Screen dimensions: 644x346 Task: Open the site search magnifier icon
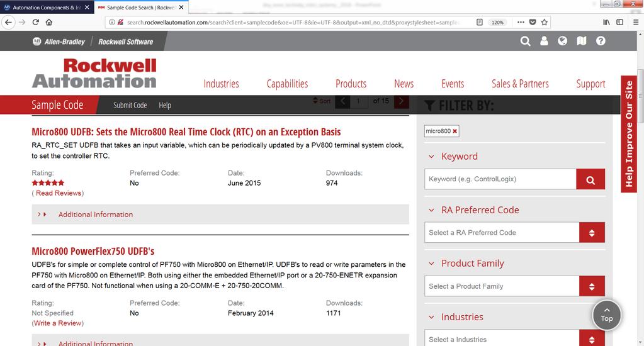click(x=525, y=41)
